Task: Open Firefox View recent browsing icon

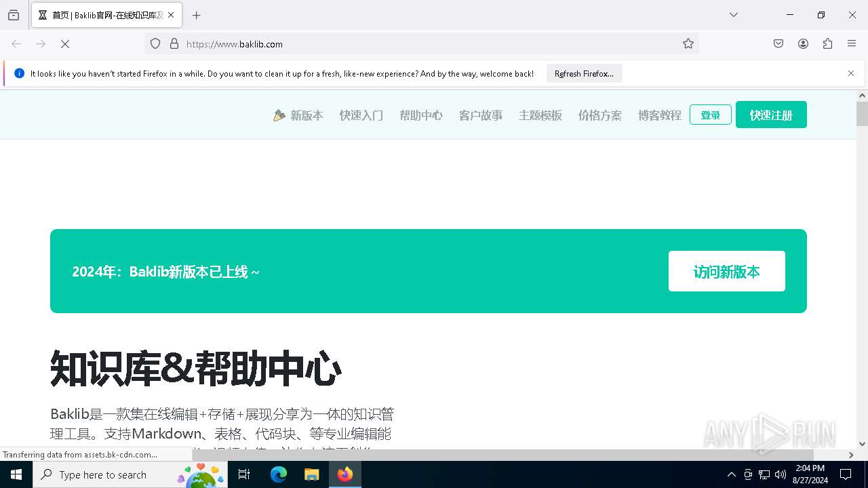Action: coord(14,15)
